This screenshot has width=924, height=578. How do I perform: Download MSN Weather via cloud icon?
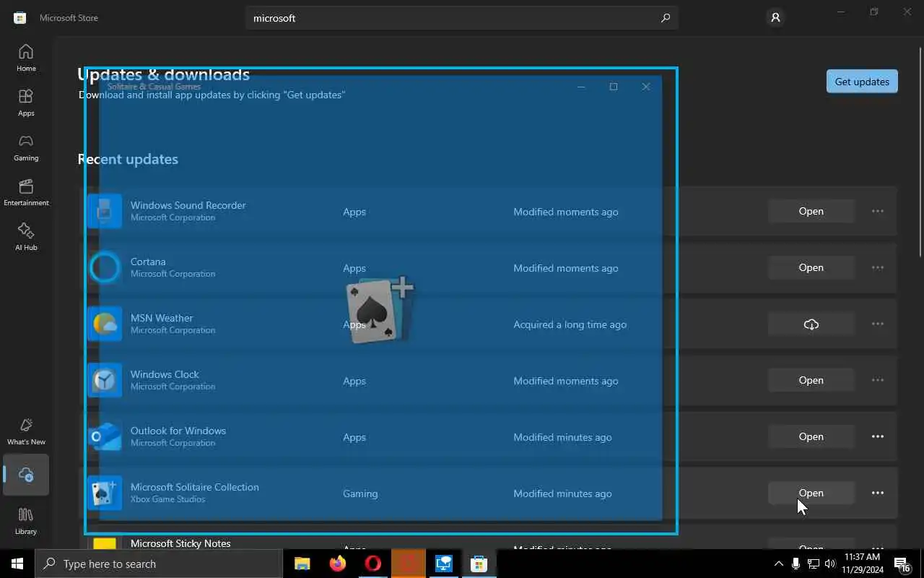[811, 324]
